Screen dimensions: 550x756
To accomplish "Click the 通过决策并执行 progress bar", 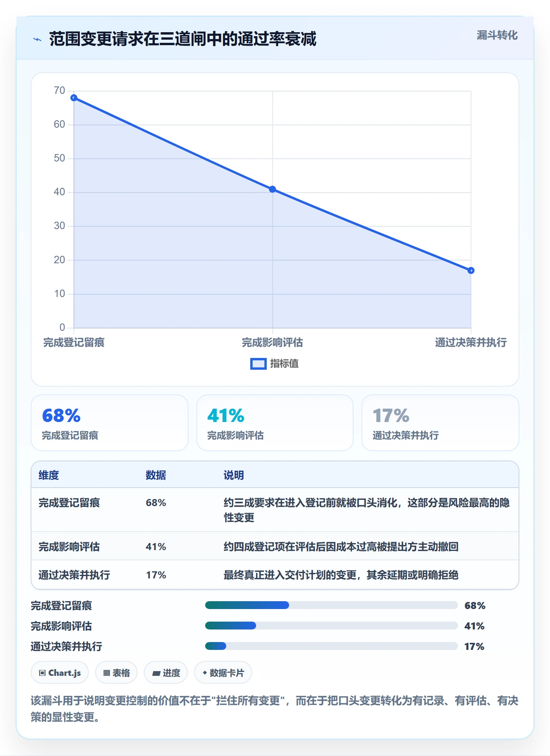I will pyautogui.click(x=332, y=646).
